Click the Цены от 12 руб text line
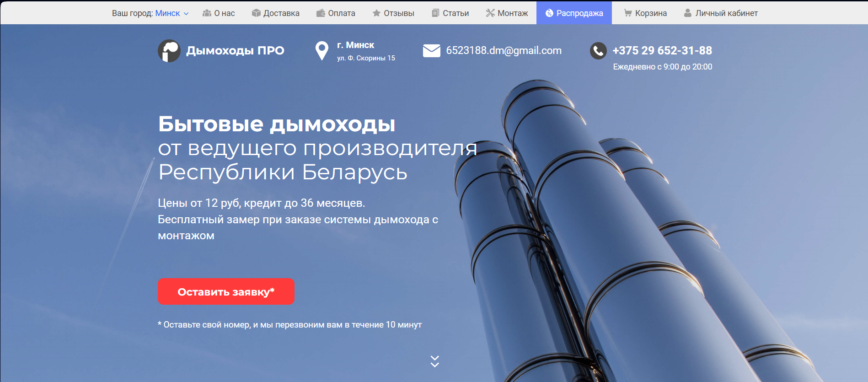This screenshot has width=868, height=382. [x=261, y=203]
